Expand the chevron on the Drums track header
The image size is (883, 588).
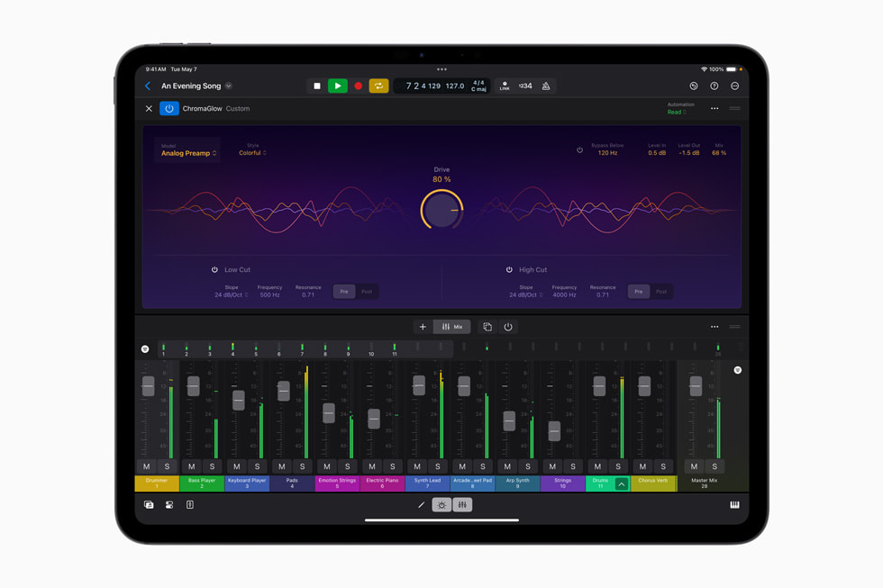[622, 484]
